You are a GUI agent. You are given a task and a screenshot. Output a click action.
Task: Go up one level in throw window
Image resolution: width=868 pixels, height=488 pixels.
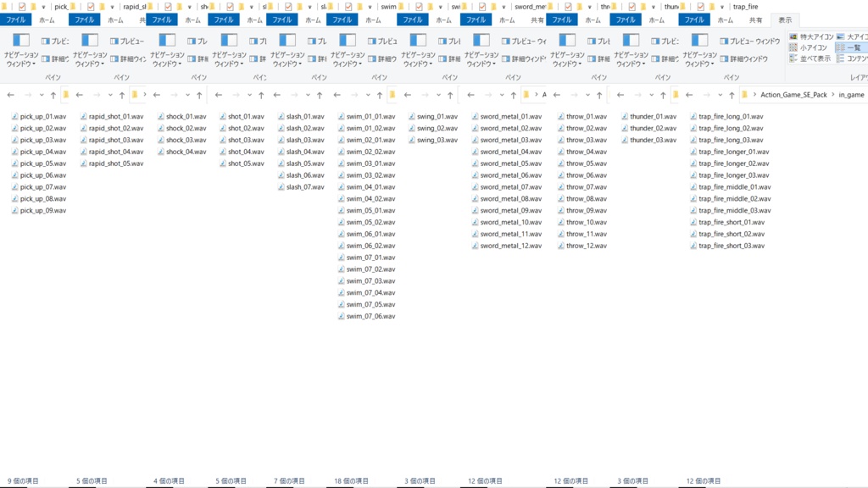(x=599, y=95)
